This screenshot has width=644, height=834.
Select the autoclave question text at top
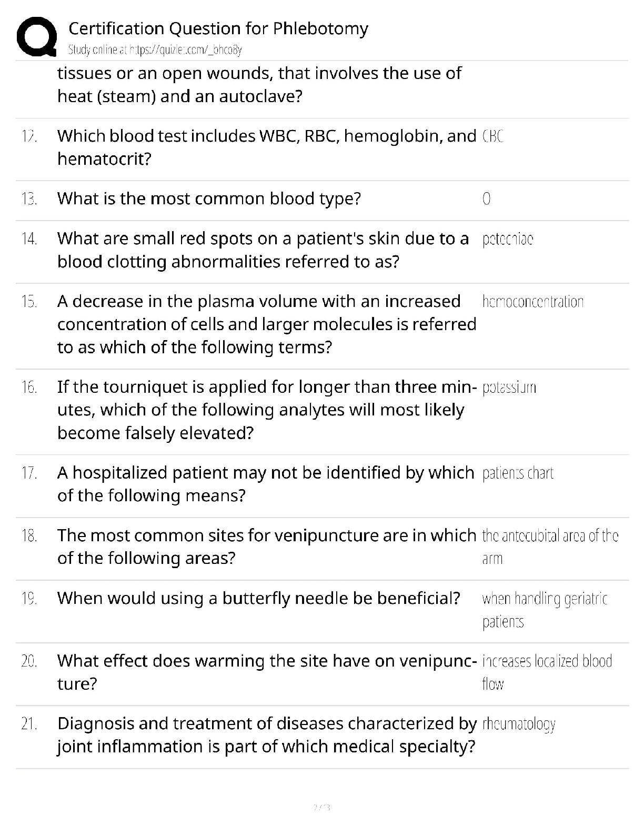[x=259, y=85]
